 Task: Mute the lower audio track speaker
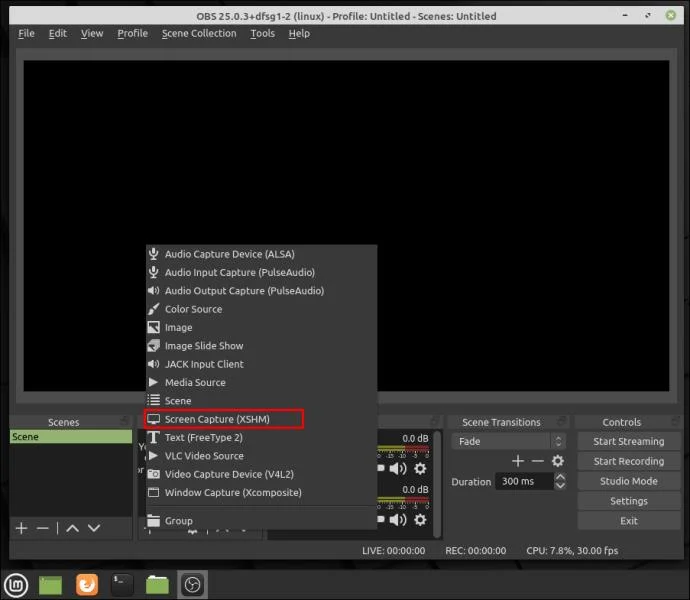pyautogui.click(x=398, y=520)
